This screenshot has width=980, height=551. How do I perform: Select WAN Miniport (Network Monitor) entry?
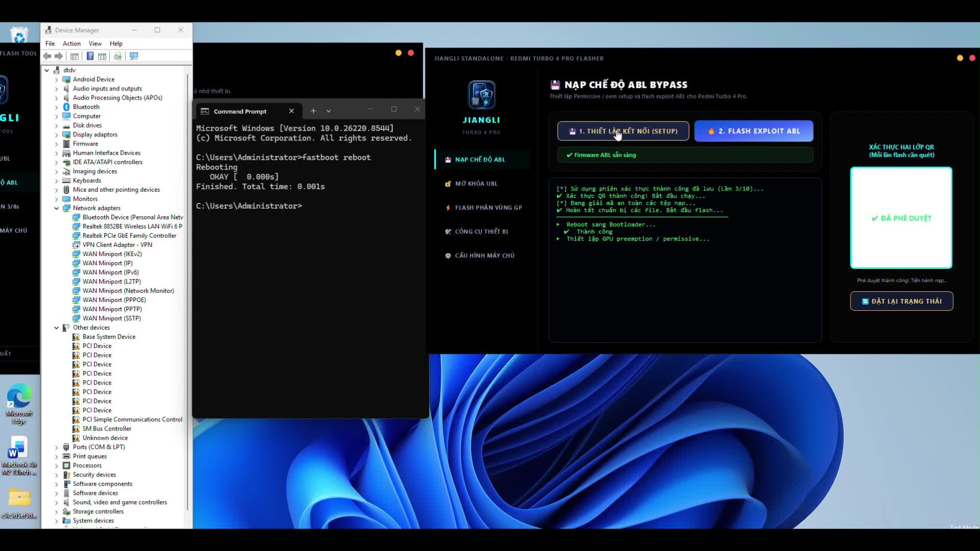[x=128, y=291]
